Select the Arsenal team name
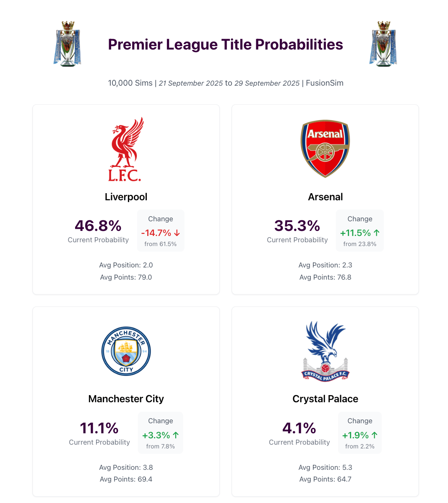 click(325, 197)
